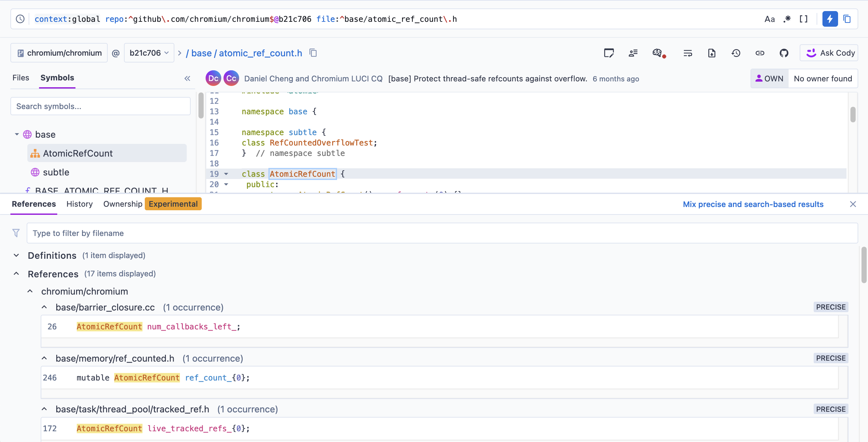
Task: Click Mix precise and search-based results
Action: tap(753, 204)
